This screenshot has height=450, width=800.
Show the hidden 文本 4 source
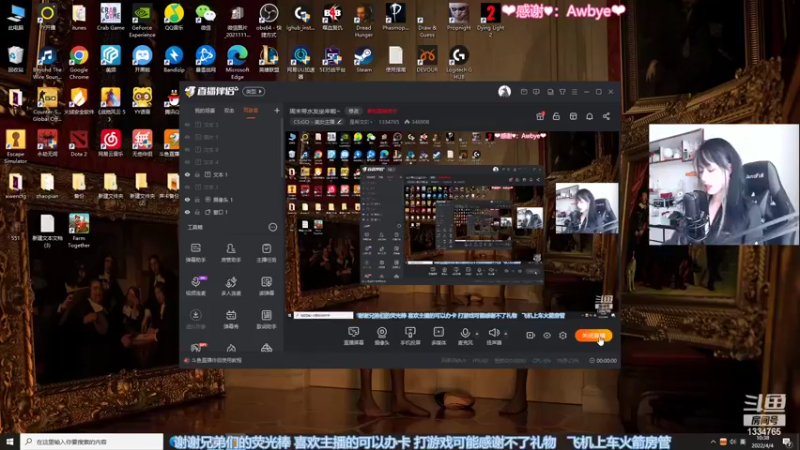(x=187, y=162)
